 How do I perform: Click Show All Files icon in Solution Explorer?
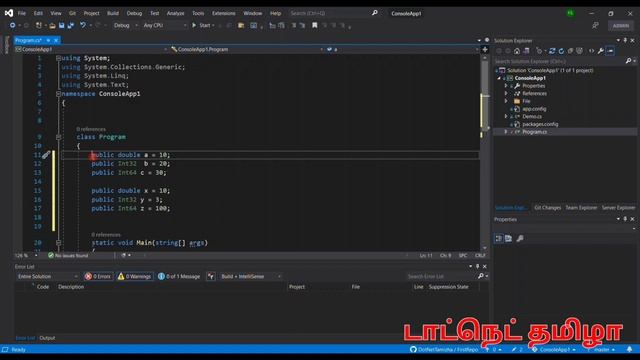[579, 51]
